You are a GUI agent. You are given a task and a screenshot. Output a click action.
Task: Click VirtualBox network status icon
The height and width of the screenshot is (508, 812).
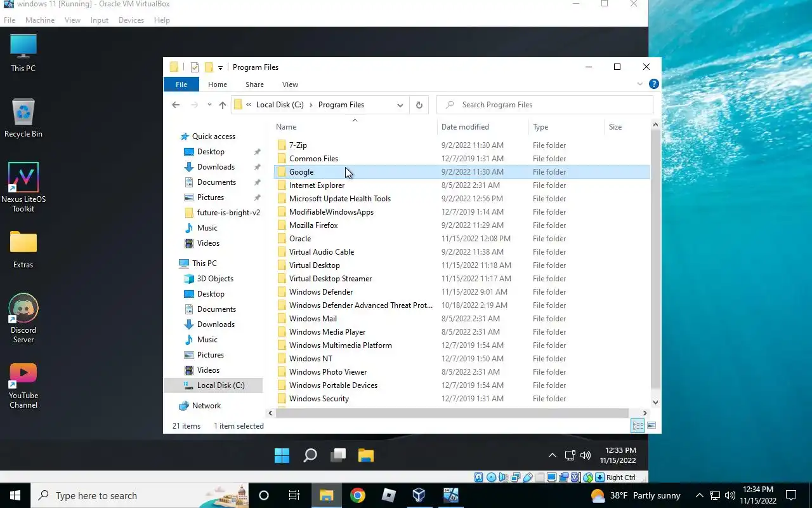514,478
